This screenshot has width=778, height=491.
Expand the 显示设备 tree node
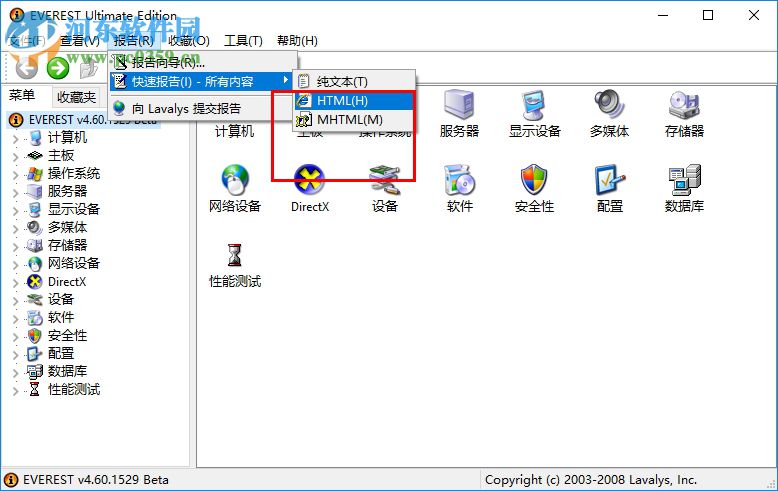pos(15,210)
